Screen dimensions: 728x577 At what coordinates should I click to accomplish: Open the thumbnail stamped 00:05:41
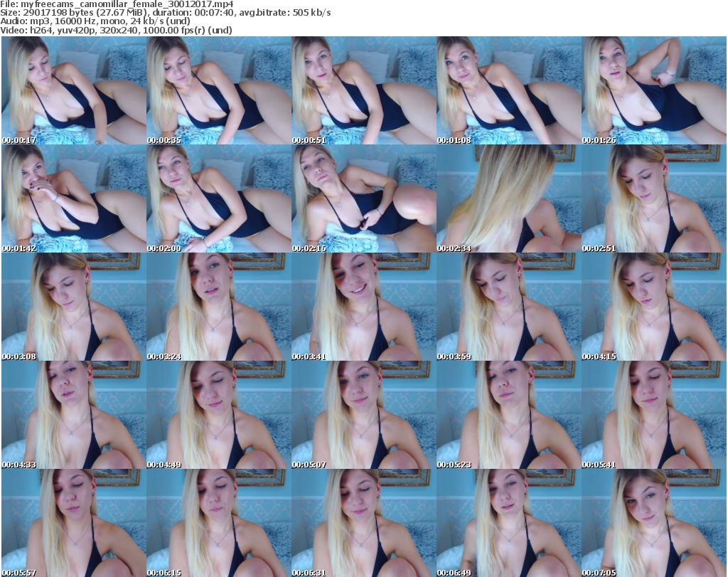tap(654, 415)
